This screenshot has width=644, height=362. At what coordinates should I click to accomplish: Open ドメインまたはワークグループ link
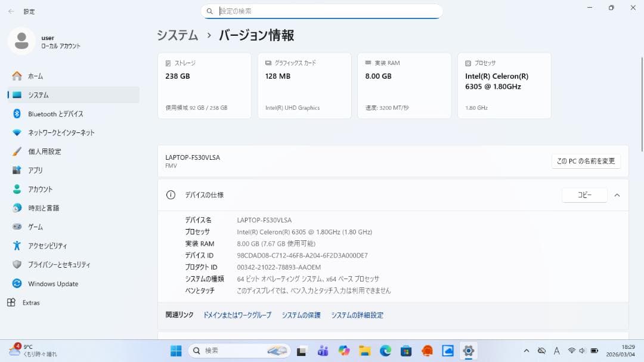[237, 315]
